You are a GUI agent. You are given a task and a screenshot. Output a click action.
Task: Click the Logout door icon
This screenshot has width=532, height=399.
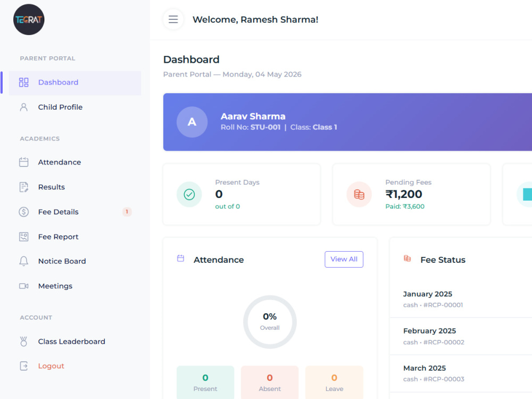pos(24,366)
